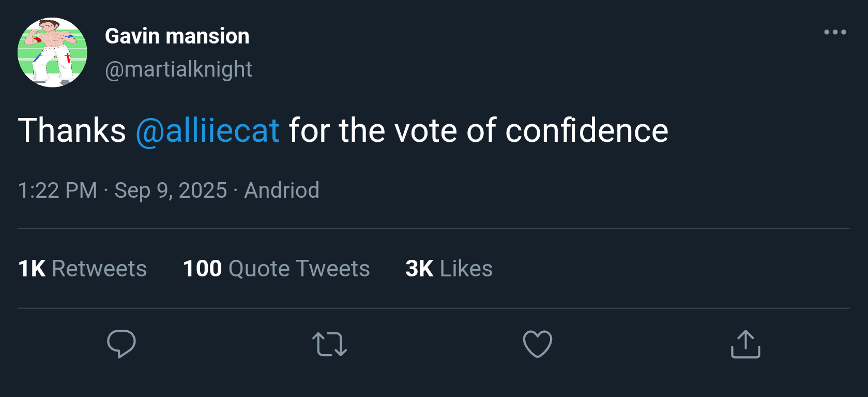Image resolution: width=868 pixels, height=397 pixels.
Task: View the 1K Retweets list
Action: pos(83,269)
